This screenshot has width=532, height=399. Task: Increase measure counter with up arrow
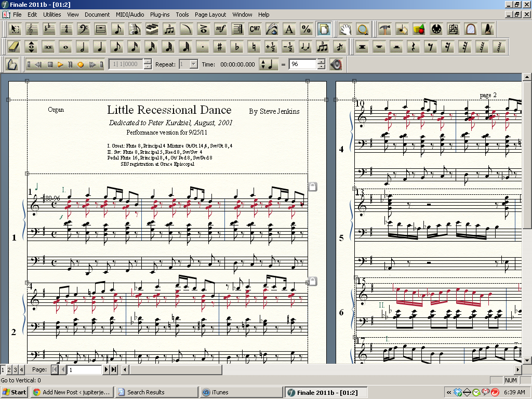pos(148,61)
